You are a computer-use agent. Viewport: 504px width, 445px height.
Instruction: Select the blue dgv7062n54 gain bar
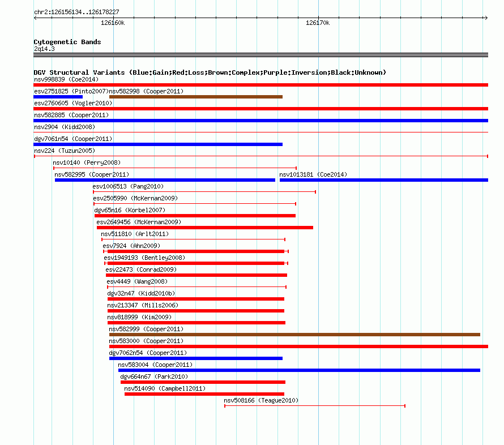196,358
